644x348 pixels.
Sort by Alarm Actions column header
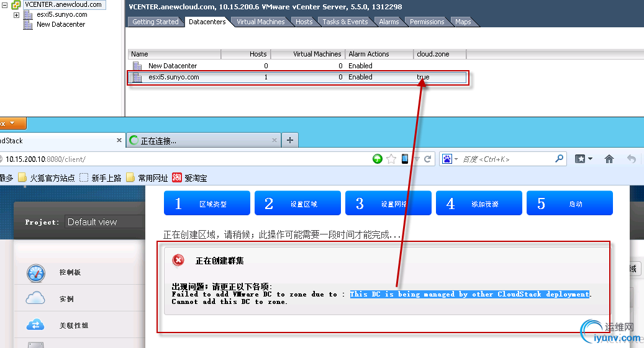click(379, 54)
